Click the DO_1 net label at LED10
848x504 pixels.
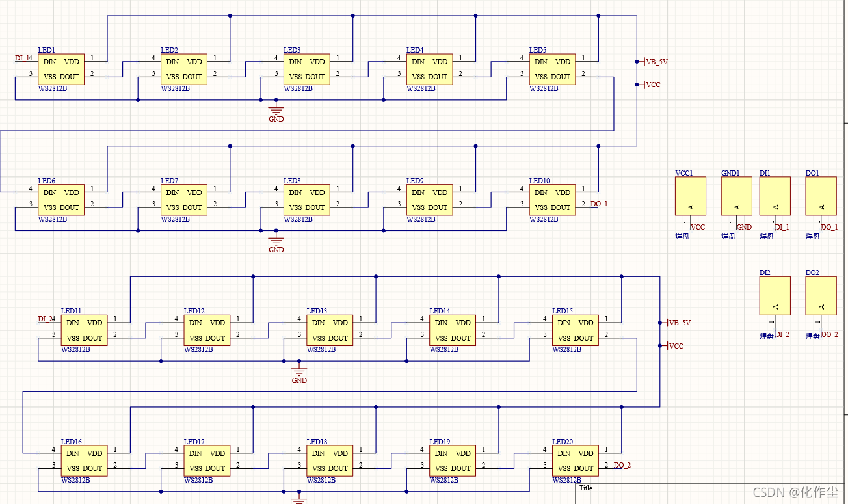[599, 204]
